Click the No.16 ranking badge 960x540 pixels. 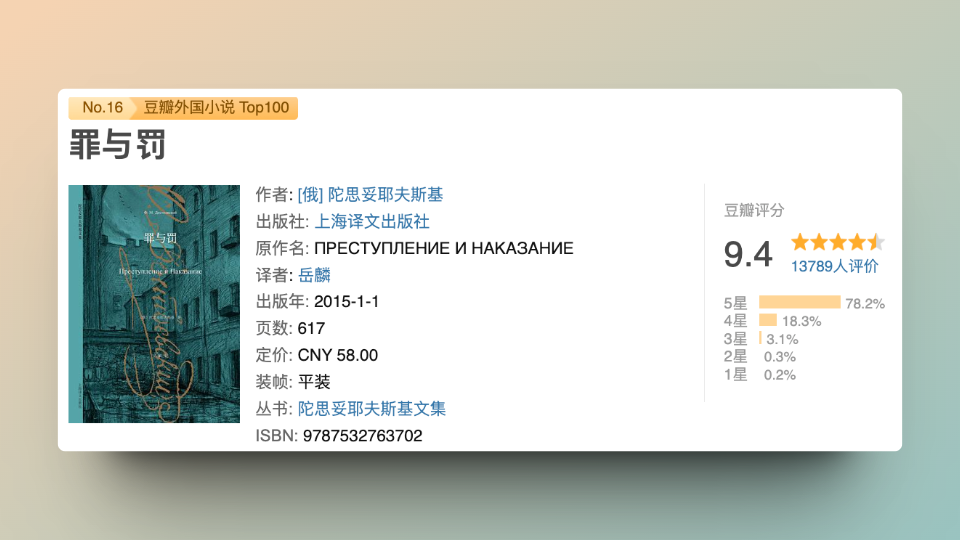tap(101, 108)
